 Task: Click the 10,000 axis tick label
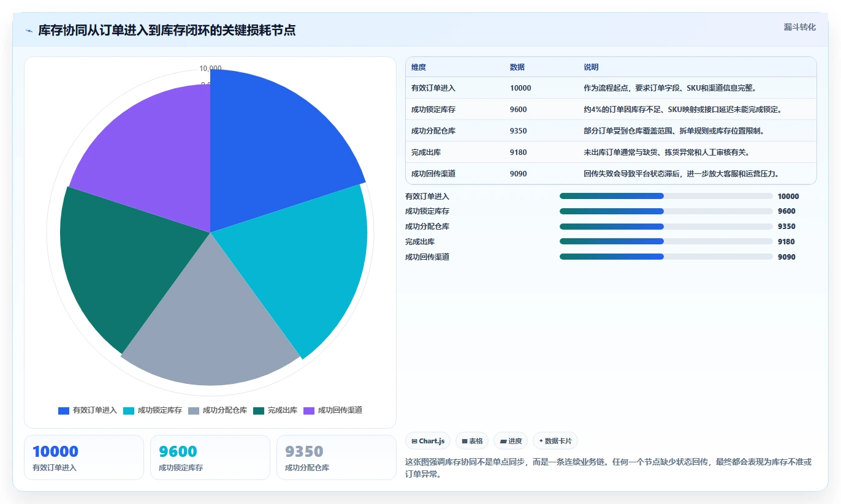click(210, 68)
